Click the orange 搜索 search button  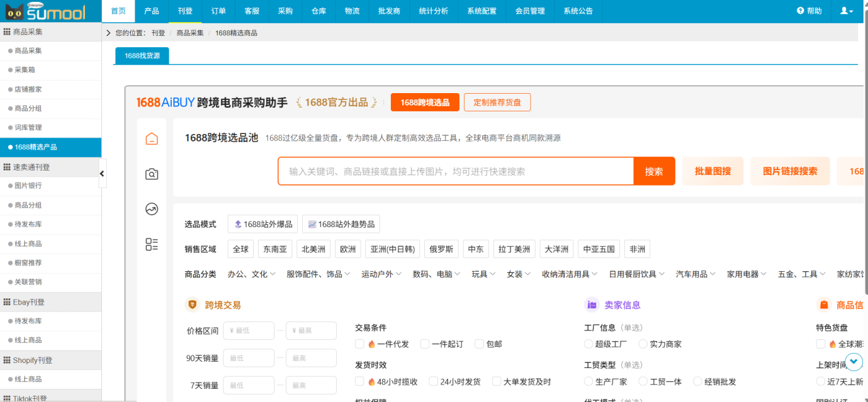(x=654, y=170)
